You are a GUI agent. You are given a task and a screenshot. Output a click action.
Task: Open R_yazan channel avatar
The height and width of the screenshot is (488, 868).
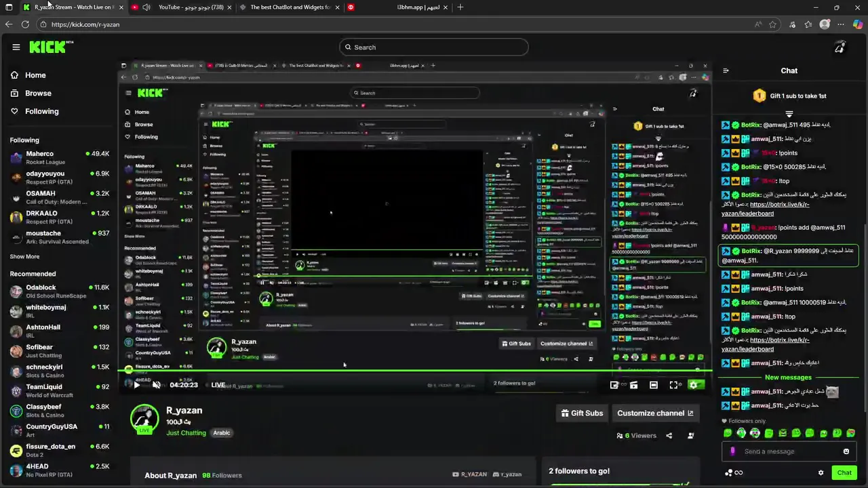coord(144,419)
